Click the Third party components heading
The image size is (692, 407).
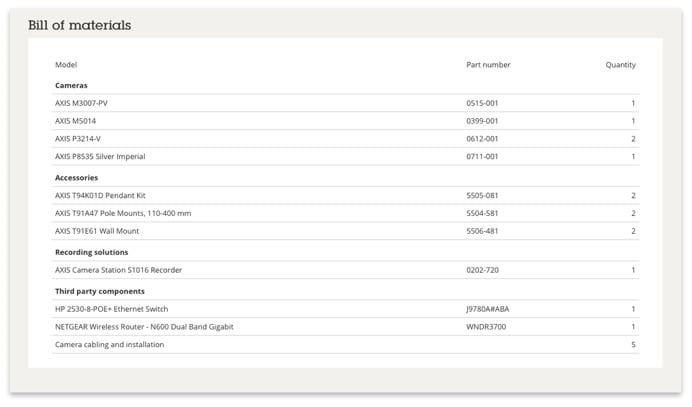[x=100, y=291]
